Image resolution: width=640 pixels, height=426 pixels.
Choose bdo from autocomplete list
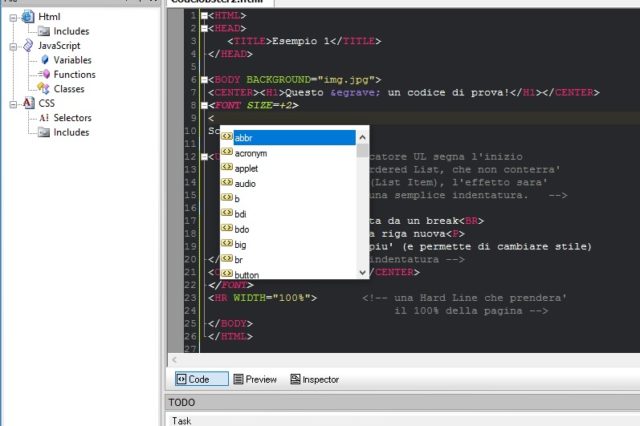point(242,229)
